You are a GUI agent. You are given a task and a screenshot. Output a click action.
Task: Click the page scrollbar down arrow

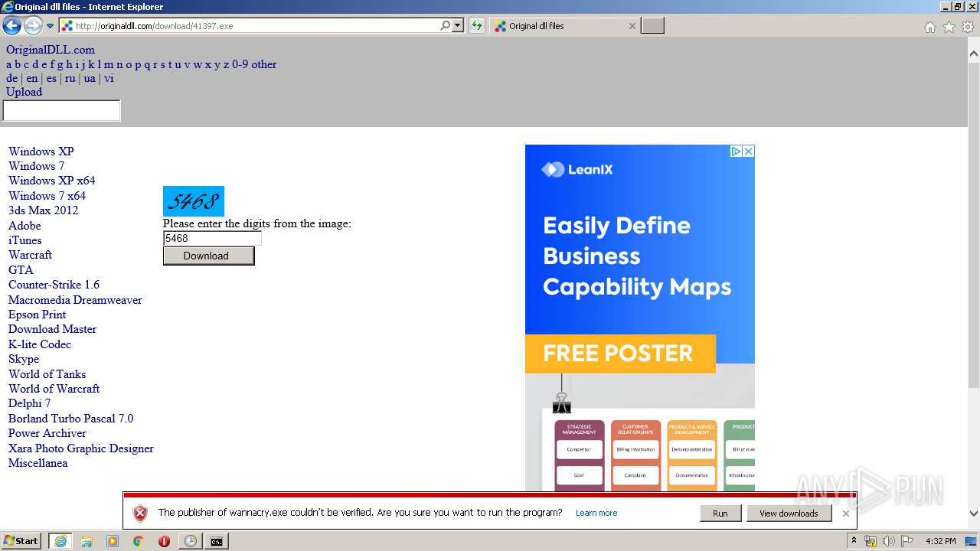click(x=973, y=514)
